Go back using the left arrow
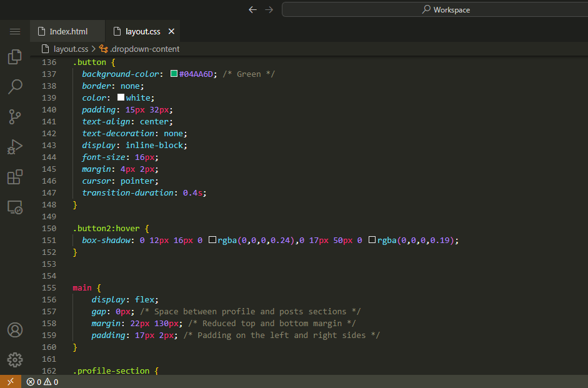The width and height of the screenshot is (588, 388). 252,10
